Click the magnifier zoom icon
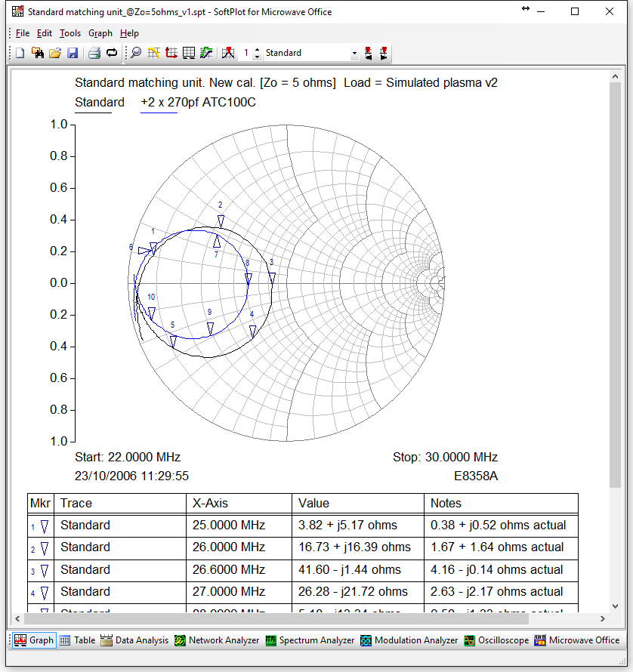 click(x=136, y=53)
